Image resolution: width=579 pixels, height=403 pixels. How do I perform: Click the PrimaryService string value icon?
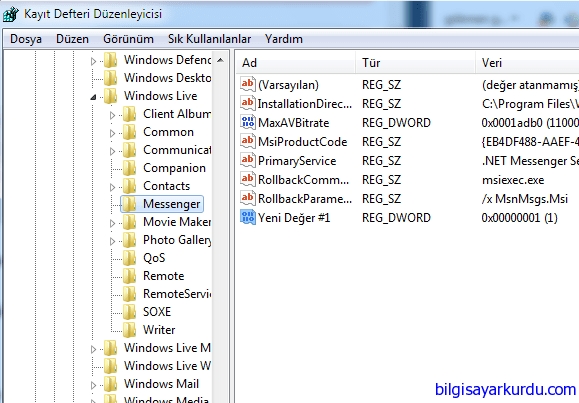pyautogui.click(x=247, y=160)
